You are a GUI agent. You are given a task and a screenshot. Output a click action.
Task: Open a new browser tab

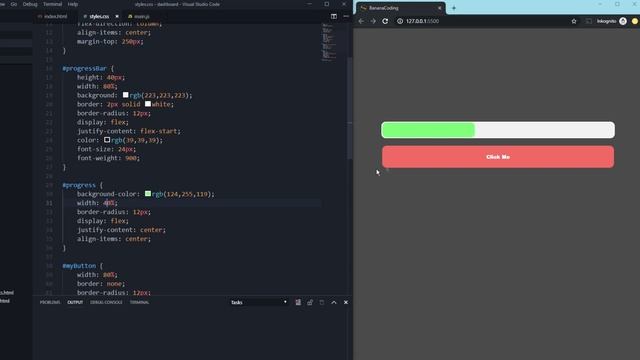tap(453, 8)
